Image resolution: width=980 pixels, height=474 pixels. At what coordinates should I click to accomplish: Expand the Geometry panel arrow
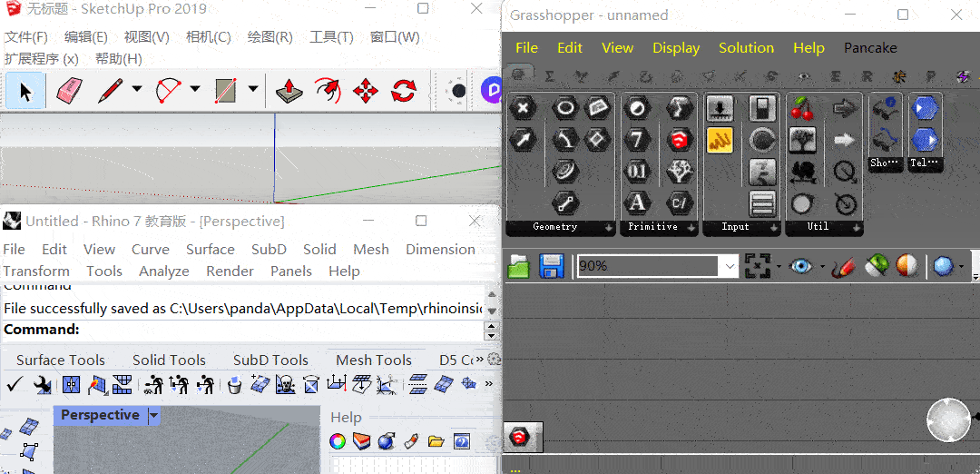(609, 228)
